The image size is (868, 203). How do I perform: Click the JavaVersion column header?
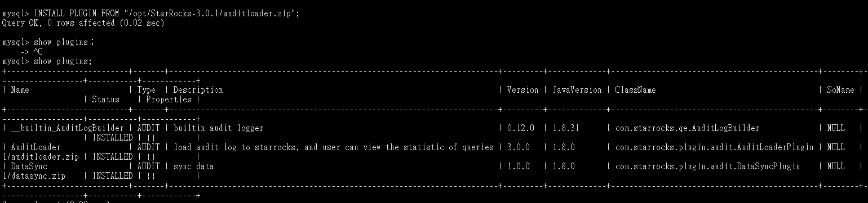(577, 90)
